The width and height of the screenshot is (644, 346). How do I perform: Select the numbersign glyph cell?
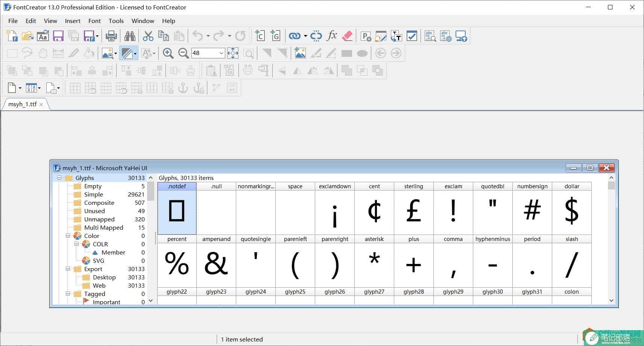532,209
